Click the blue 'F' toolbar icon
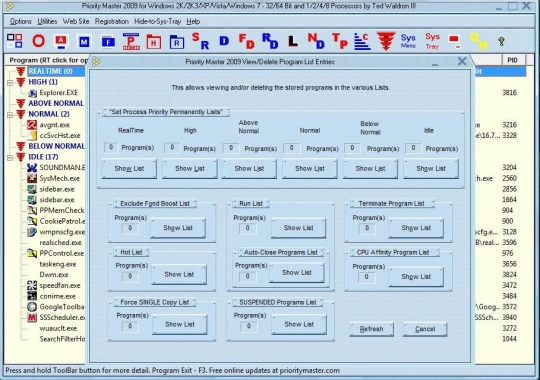Screen dimensions: 540x380 coord(108,42)
